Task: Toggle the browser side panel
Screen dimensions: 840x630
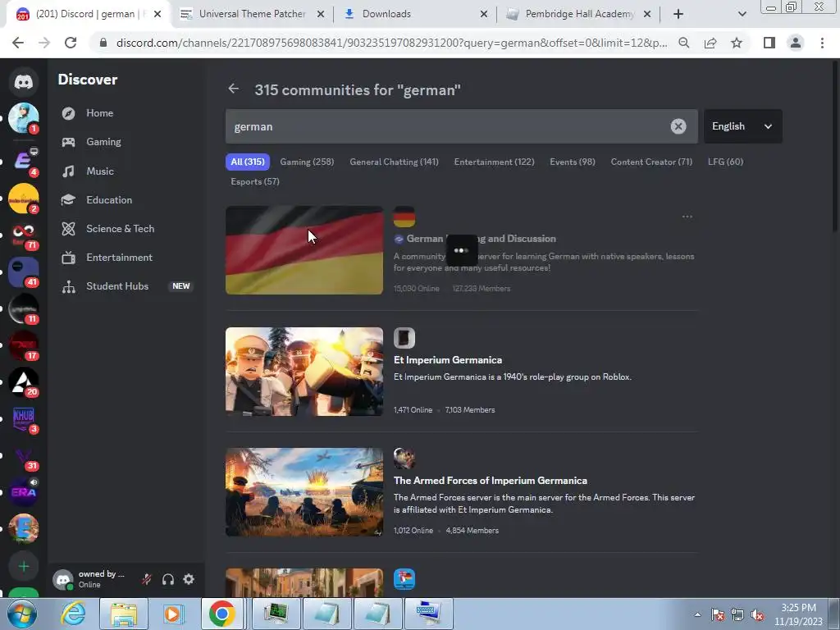Action: [x=769, y=43]
